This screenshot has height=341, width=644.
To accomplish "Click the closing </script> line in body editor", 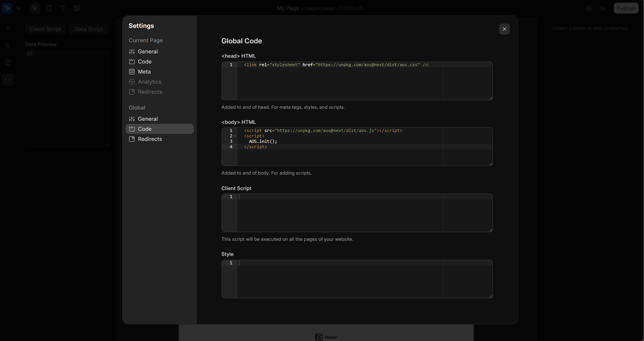I will pos(256,147).
